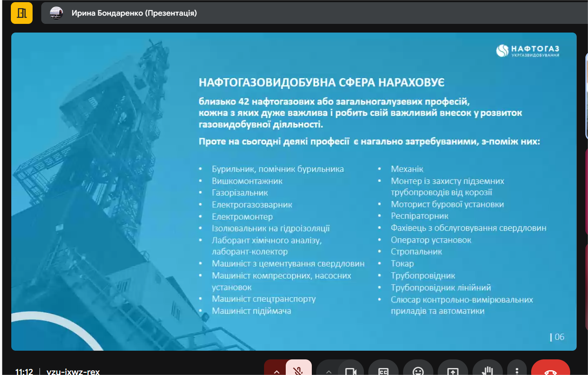Click 'Оператор установок' list item
Image resolution: width=588 pixels, height=375 pixels.
pyautogui.click(x=431, y=240)
